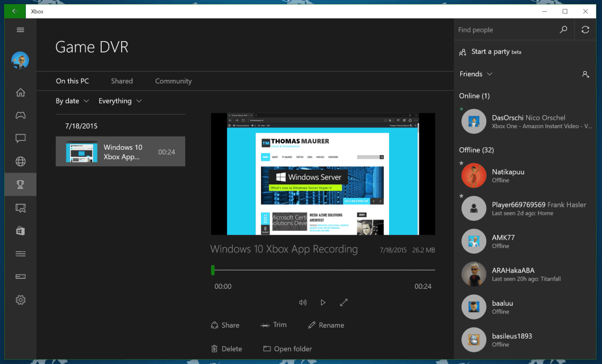602x364 pixels.
Task: Click AMK77's avatar picture
Action: click(474, 241)
